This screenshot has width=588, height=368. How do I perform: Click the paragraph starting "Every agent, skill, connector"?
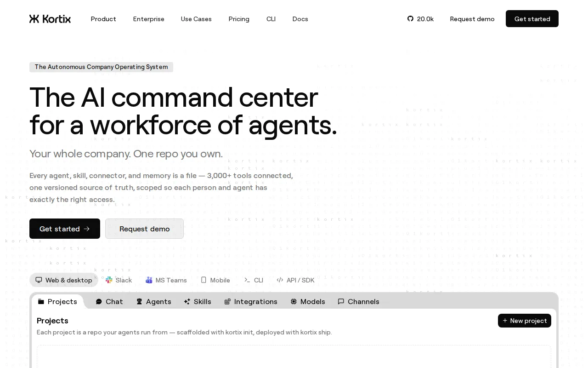[x=161, y=188]
